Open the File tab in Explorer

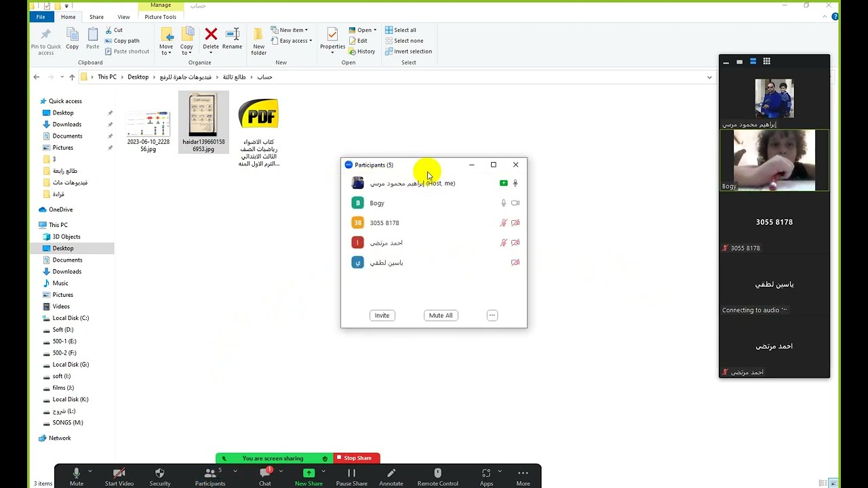click(41, 17)
